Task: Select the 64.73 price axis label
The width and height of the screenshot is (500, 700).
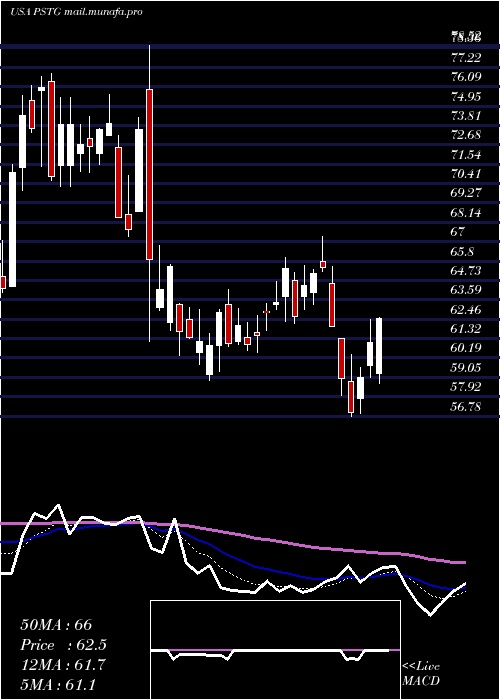Action: (x=466, y=271)
